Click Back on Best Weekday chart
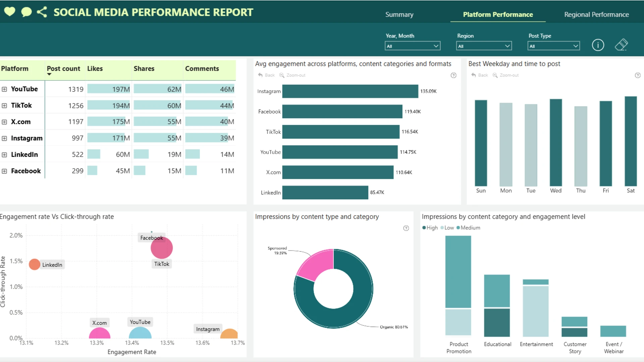The image size is (644, 362). coord(480,75)
